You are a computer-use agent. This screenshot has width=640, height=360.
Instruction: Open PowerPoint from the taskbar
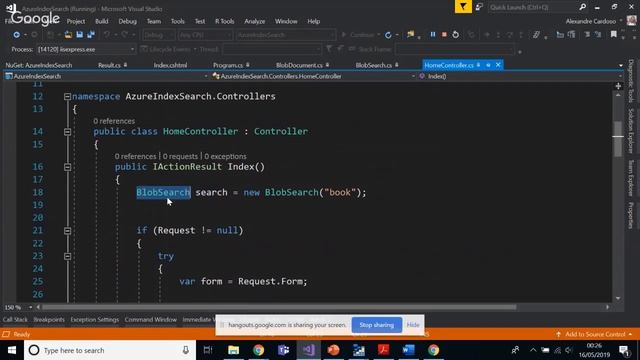[333, 350]
